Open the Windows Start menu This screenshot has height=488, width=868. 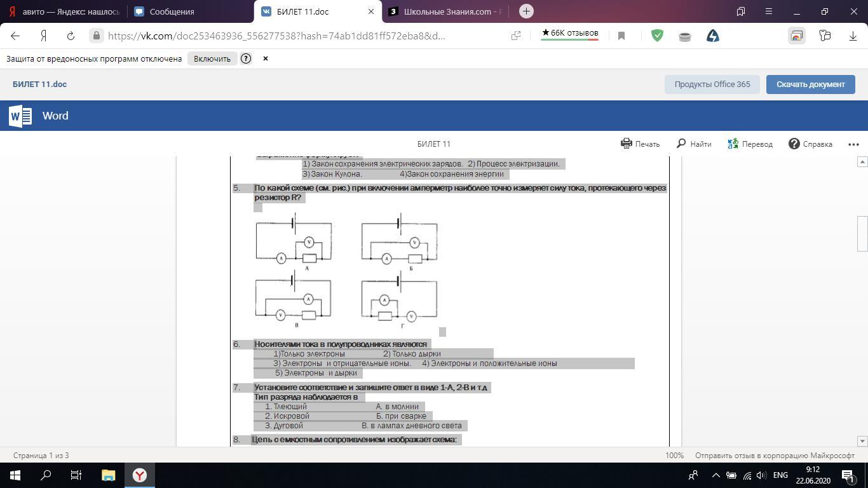pos(15,475)
